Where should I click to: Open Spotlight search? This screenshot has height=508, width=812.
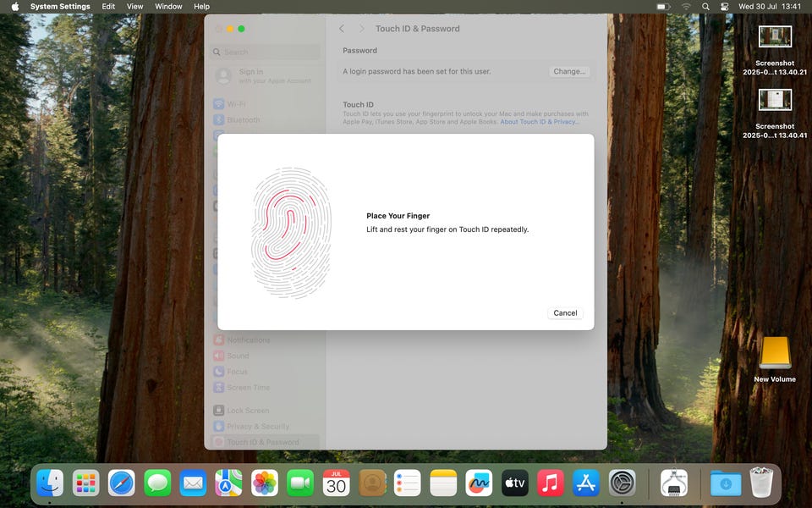point(705,7)
